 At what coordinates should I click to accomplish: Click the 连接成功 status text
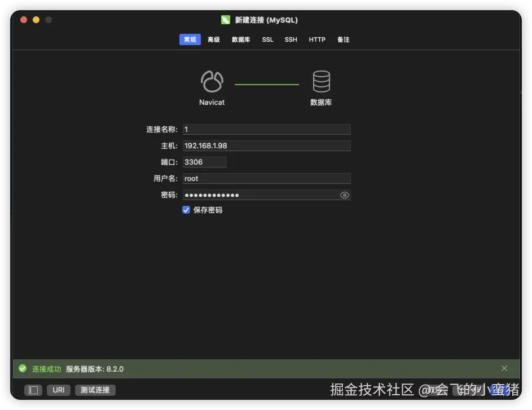(x=46, y=369)
